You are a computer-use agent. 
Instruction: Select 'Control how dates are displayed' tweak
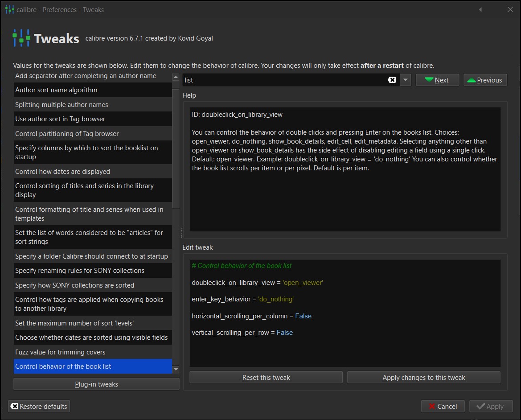(93, 172)
